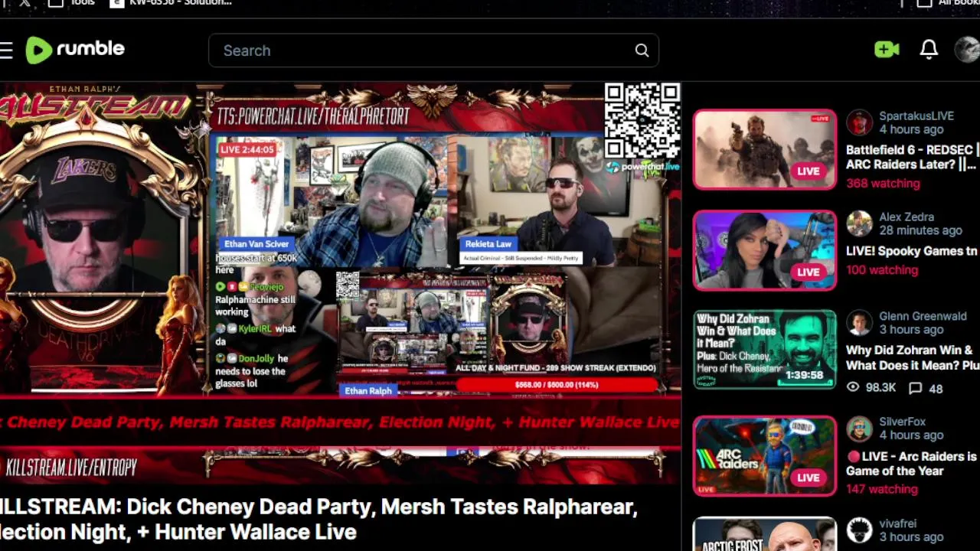The height and width of the screenshot is (551, 980).
Task: Click Glenn Greenwald channel avatar
Action: pyautogui.click(x=859, y=323)
